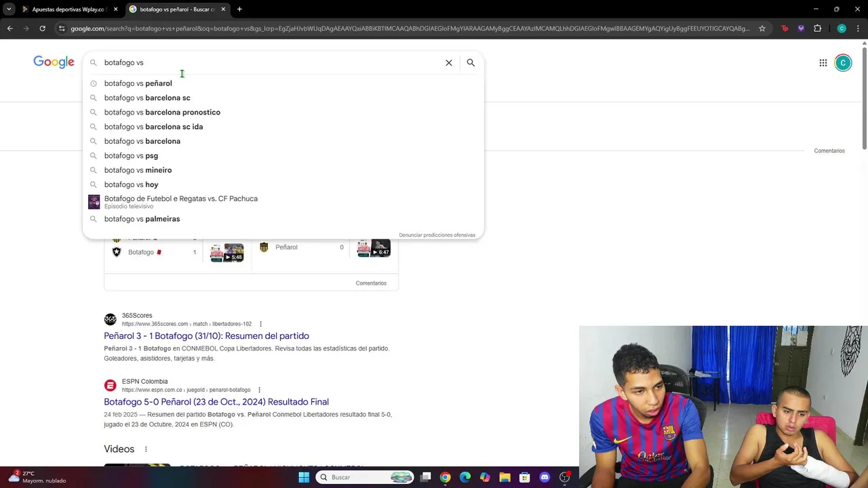The width and height of the screenshot is (868, 488).
Task: Select suggestion 'botafogo vs peñarol'
Action: [283, 83]
